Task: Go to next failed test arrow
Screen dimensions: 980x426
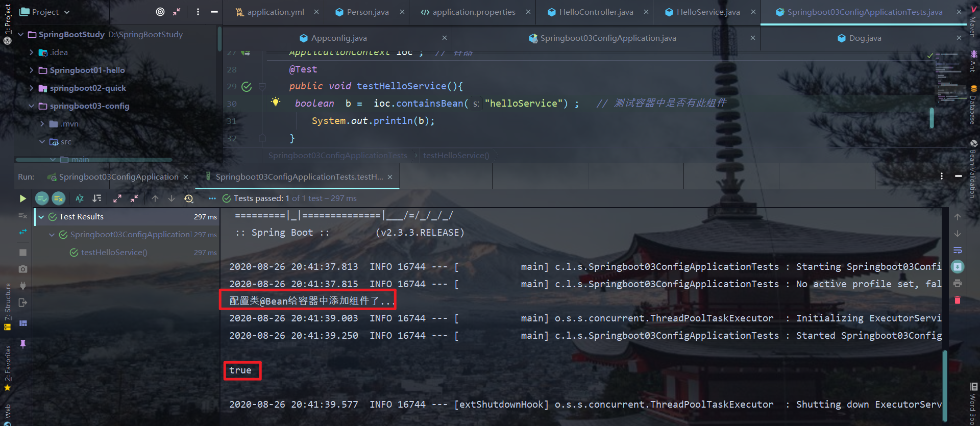Action: tap(171, 198)
